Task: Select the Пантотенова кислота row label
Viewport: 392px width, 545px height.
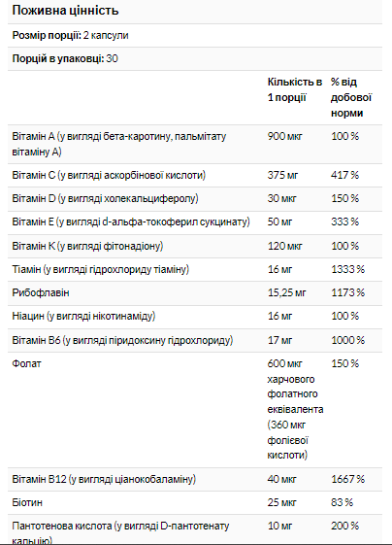Action: coord(120,533)
